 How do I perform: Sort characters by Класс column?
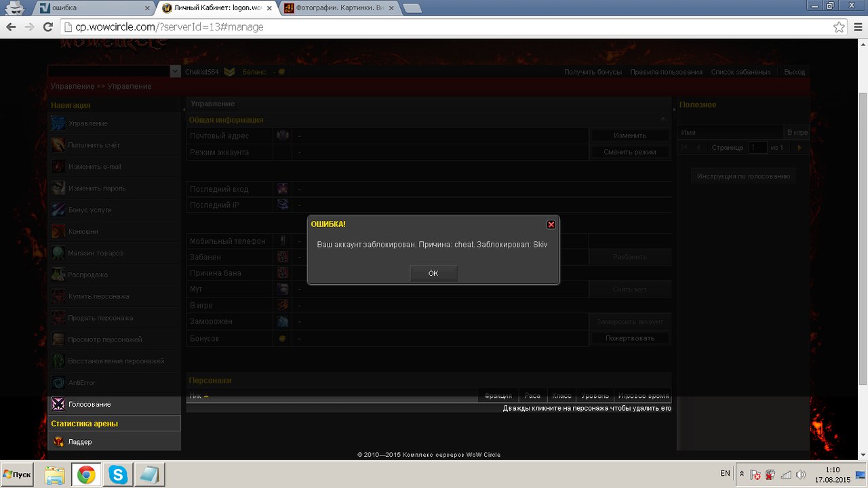561,396
